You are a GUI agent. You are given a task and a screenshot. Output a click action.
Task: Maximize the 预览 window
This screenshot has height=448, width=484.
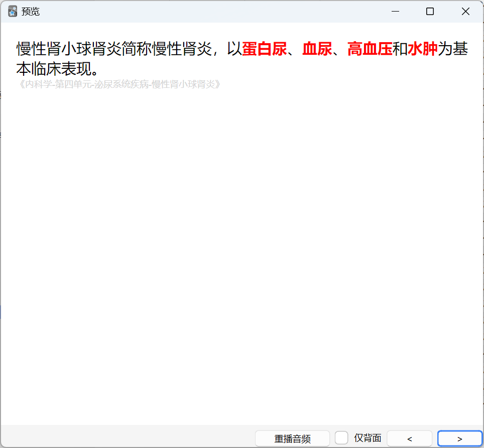coord(430,12)
